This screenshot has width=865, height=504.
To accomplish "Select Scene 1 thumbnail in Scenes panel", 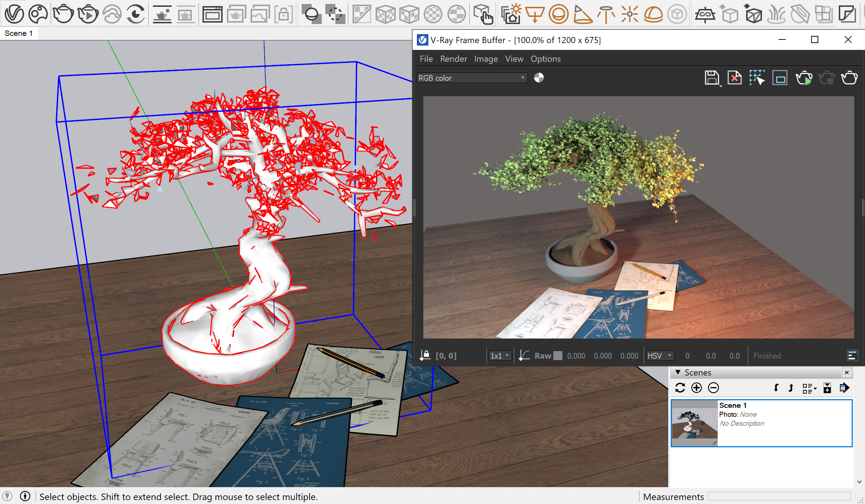I will pos(694,423).
